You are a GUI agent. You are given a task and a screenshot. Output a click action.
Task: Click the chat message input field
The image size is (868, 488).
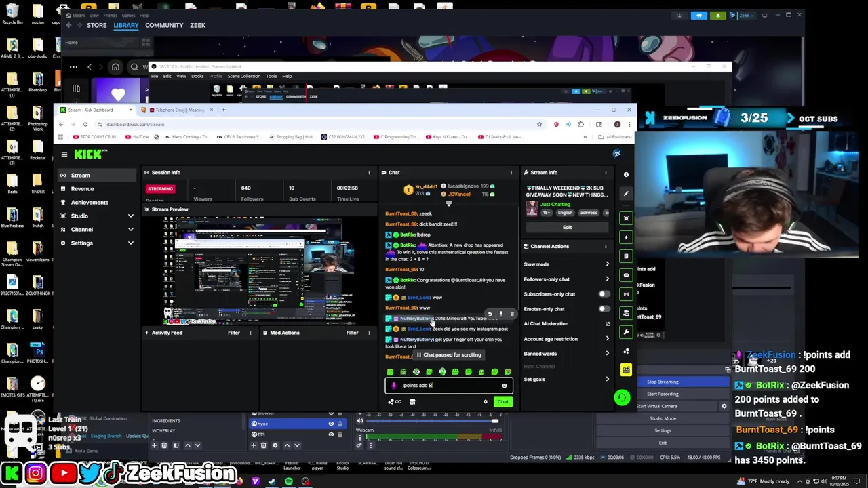point(449,385)
